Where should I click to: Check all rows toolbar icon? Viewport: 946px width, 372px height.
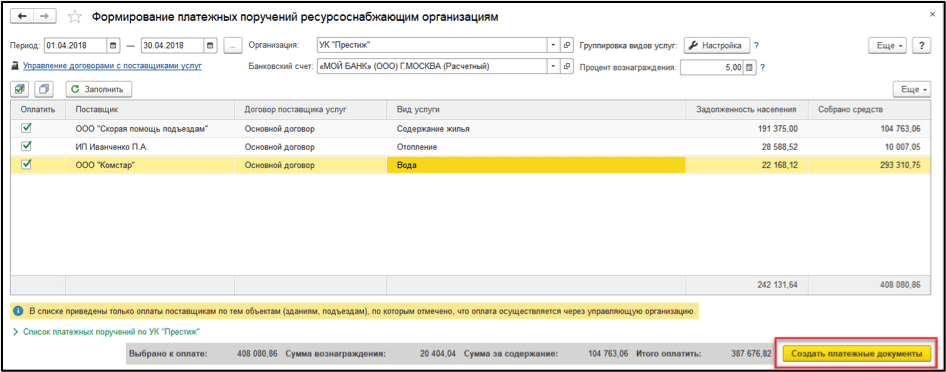coord(21,89)
